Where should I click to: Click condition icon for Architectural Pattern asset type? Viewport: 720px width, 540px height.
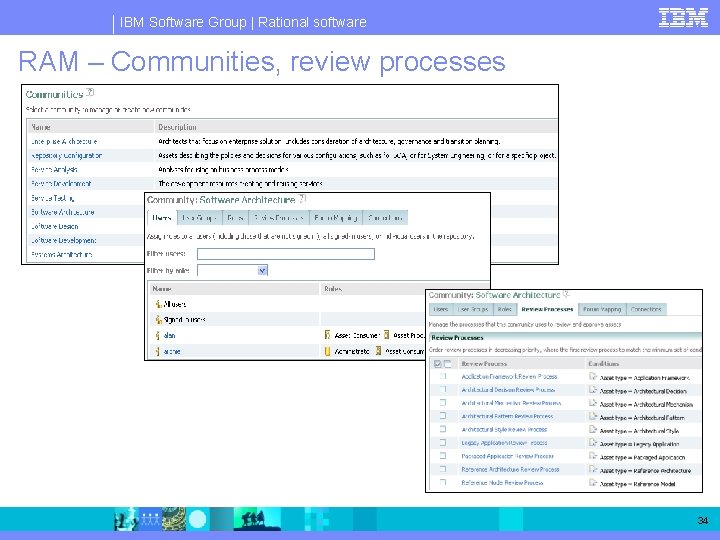coord(593,416)
